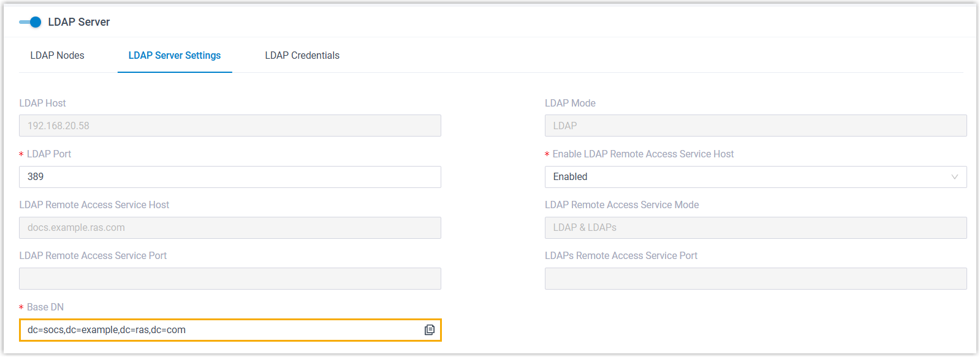Click the empty LDAP Remote Access Service Port field
Image resolution: width=980 pixels, height=357 pixels.
point(230,279)
